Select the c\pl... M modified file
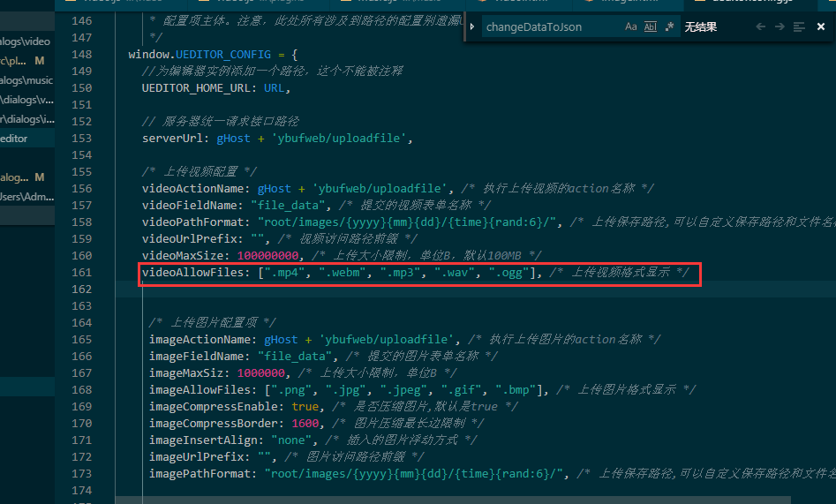The height and width of the screenshot is (504, 836). tap(27, 61)
